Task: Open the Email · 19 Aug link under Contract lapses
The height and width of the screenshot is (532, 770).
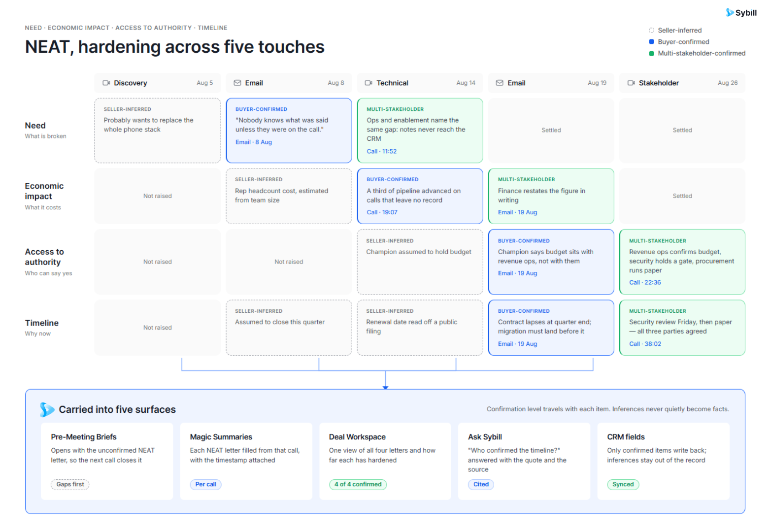Action: [x=517, y=344]
